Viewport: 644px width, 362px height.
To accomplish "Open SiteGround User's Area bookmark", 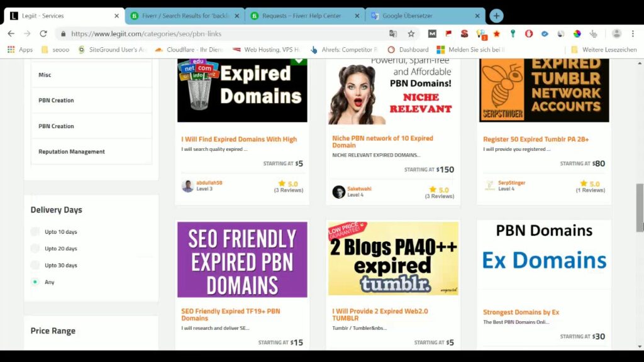I will click(x=112, y=50).
